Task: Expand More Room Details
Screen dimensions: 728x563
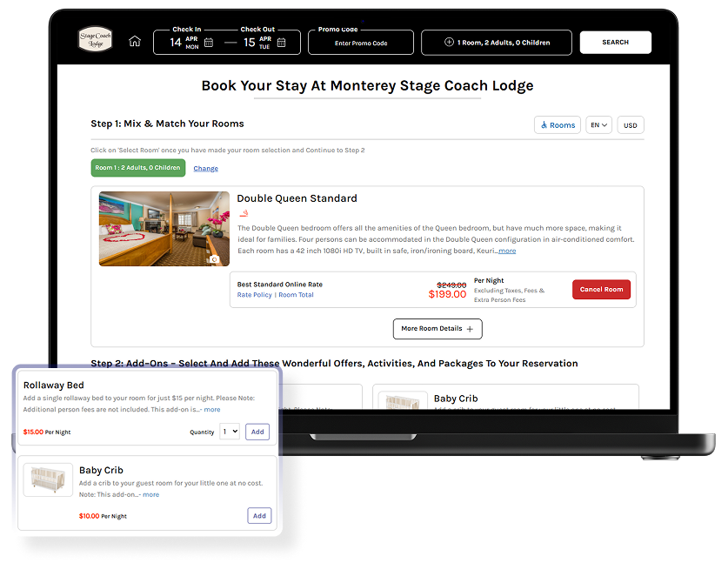Action: pyautogui.click(x=437, y=329)
